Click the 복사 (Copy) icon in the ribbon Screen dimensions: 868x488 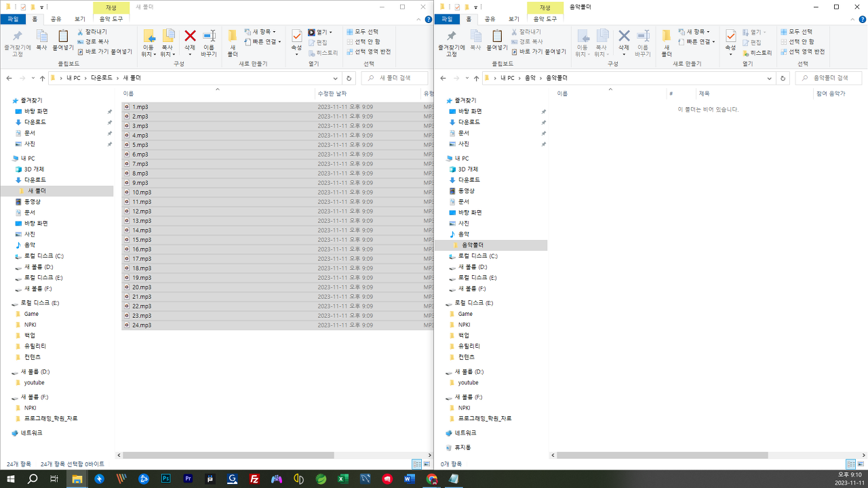pos(41,42)
